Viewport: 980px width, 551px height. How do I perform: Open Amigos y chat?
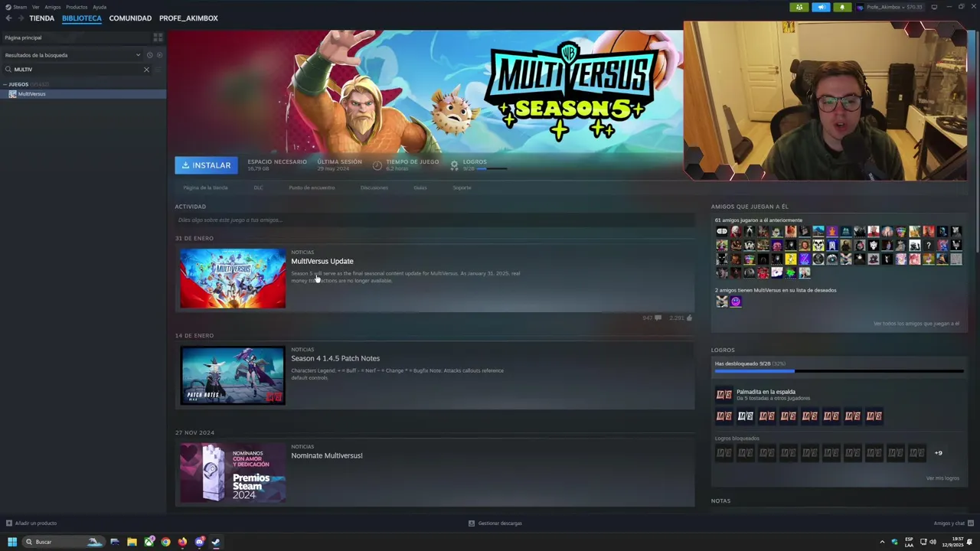click(953, 523)
